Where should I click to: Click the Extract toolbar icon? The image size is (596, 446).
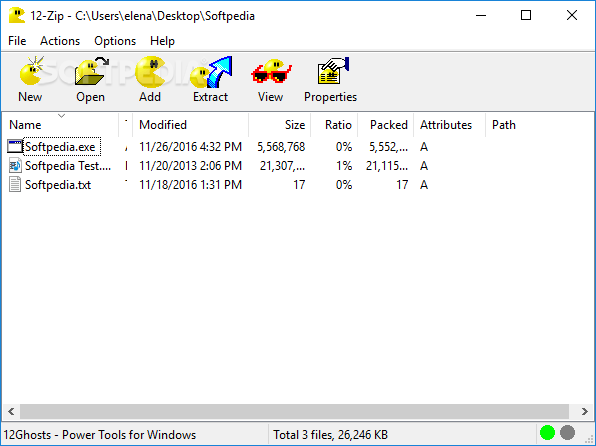211,71
